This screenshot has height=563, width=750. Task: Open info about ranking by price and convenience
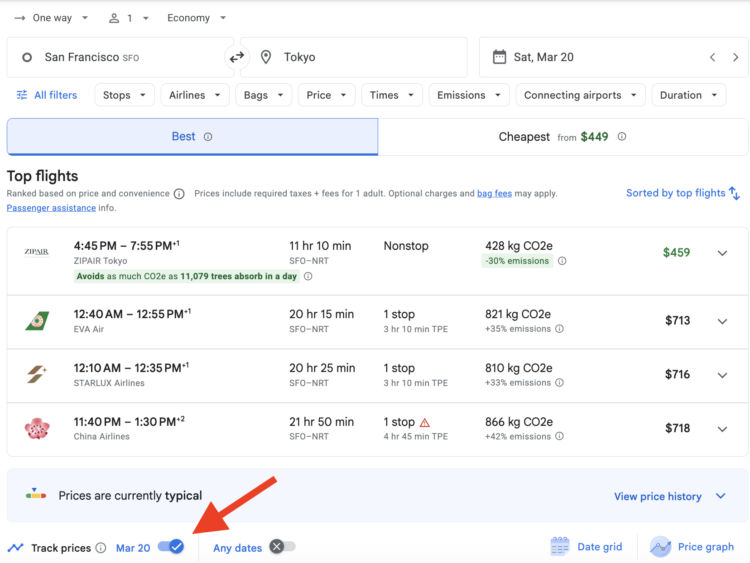(179, 194)
